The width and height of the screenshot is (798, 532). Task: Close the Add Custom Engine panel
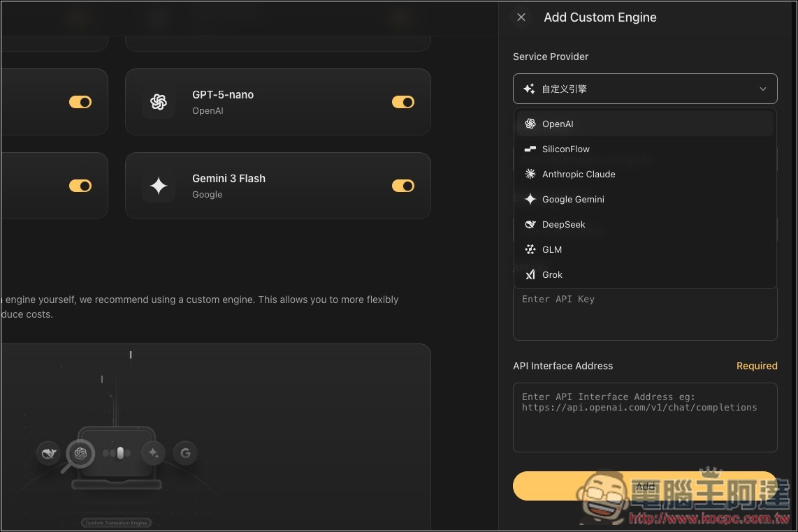521,17
